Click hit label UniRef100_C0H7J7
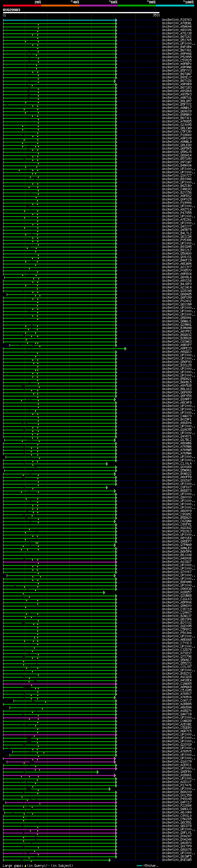Viewport: 197px width, 868px height. point(177,701)
